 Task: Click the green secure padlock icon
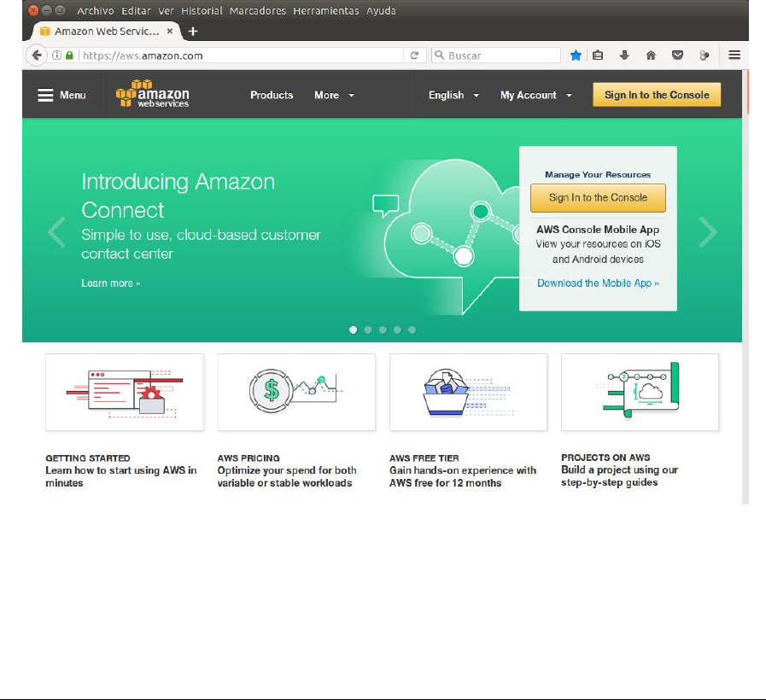coord(69,55)
